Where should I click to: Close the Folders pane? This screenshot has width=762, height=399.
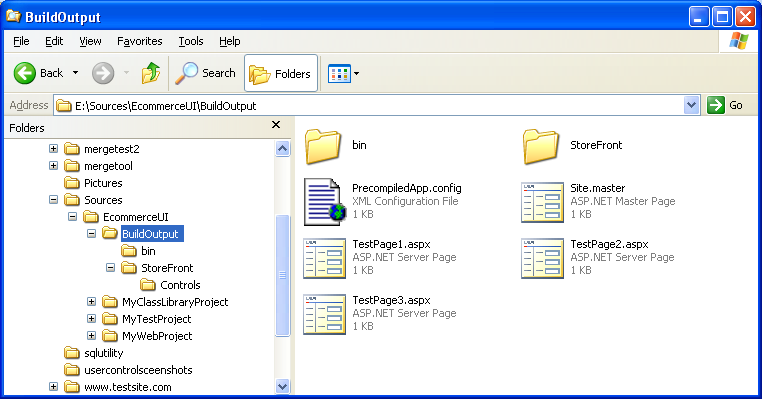pos(276,125)
